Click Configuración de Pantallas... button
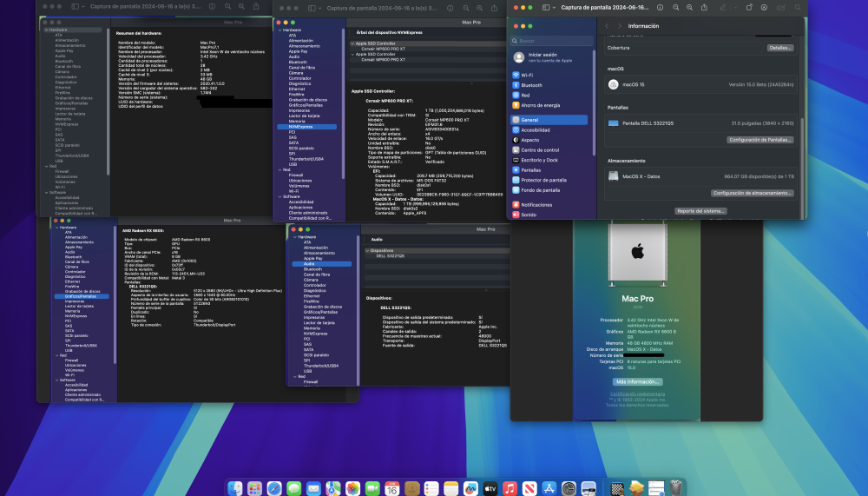 760,140
